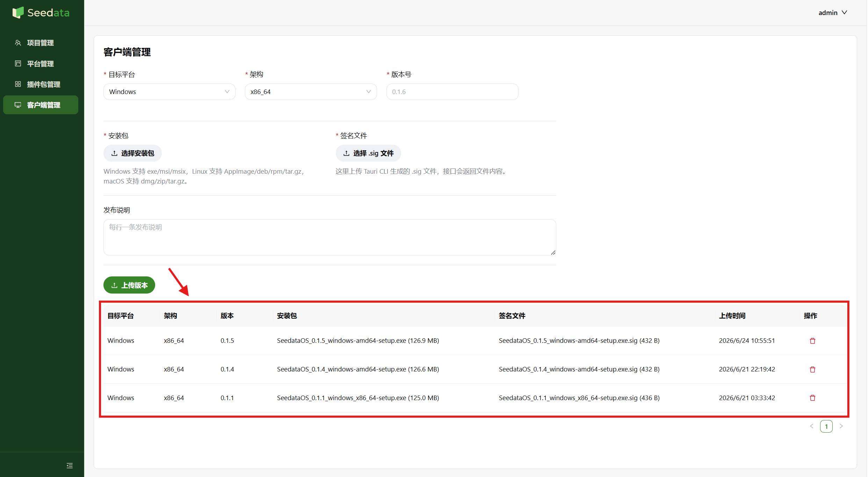Focus the 版本号 input field
Viewport: 868px width, 477px height.
pyautogui.click(x=452, y=92)
